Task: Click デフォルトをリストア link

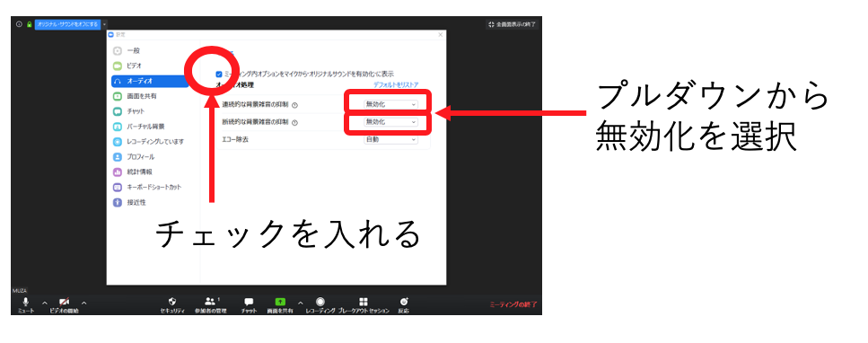Action: point(396,84)
